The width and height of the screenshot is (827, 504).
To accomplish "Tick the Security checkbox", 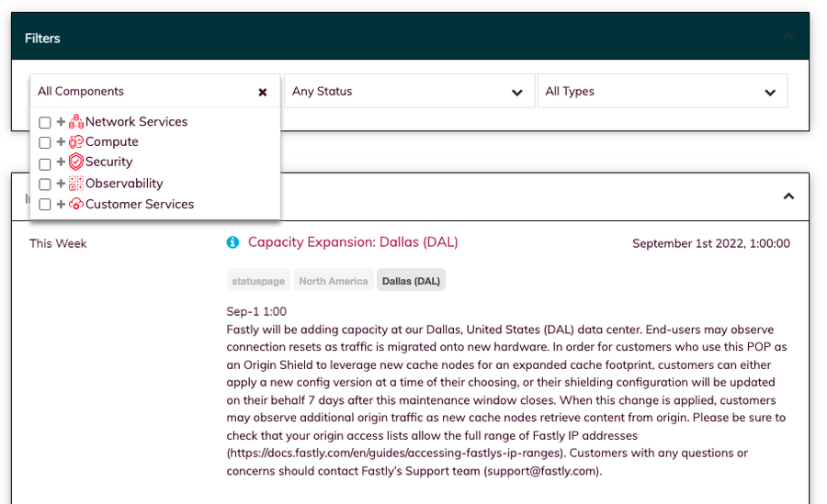I will [45, 164].
